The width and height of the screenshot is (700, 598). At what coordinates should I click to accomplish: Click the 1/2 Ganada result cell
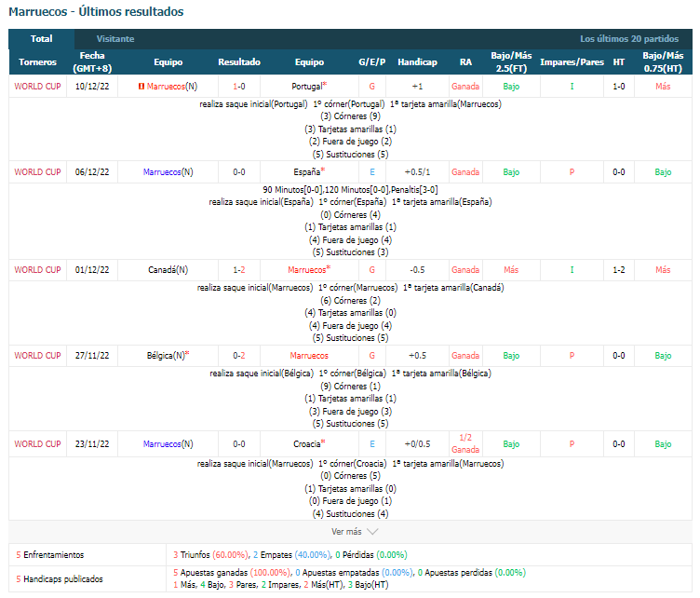pyautogui.click(x=465, y=443)
